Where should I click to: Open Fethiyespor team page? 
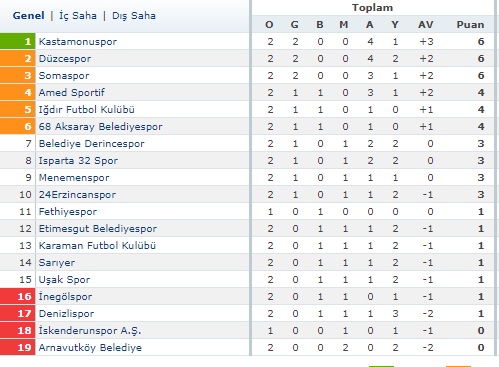(x=68, y=212)
